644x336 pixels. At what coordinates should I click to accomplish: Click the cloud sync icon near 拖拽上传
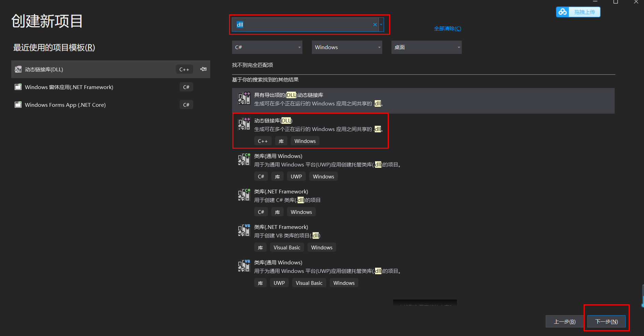pos(562,12)
